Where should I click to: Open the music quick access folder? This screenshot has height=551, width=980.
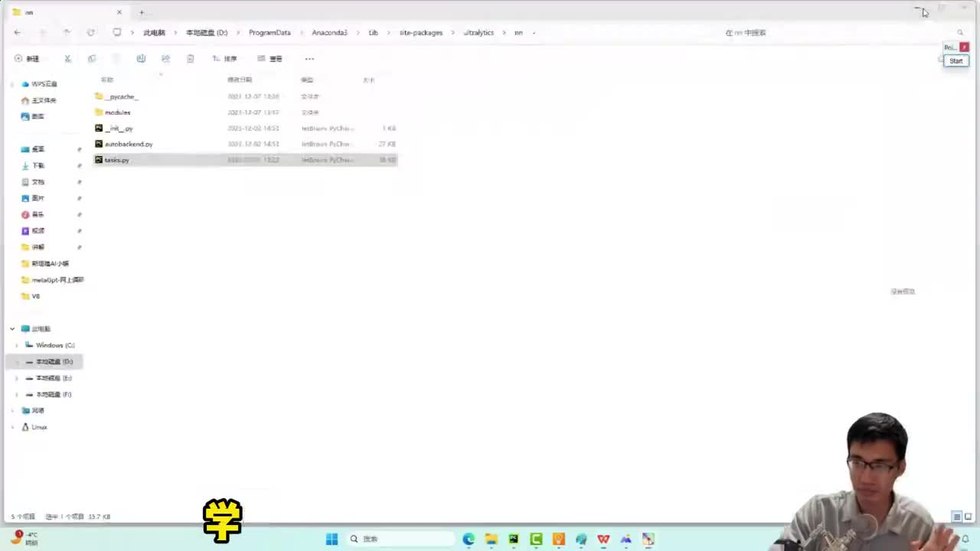pyautogui.click(x=33, y=214)
